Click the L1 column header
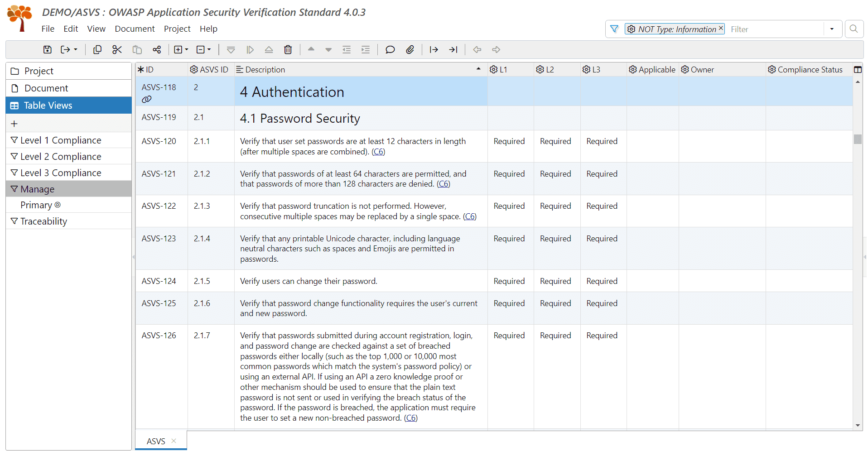 coord(511,70)
